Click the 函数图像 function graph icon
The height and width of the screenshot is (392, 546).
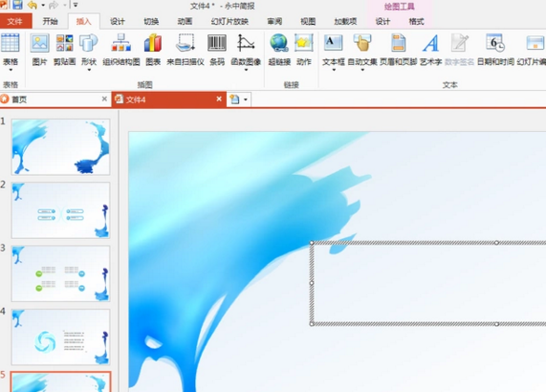[246, 43]
